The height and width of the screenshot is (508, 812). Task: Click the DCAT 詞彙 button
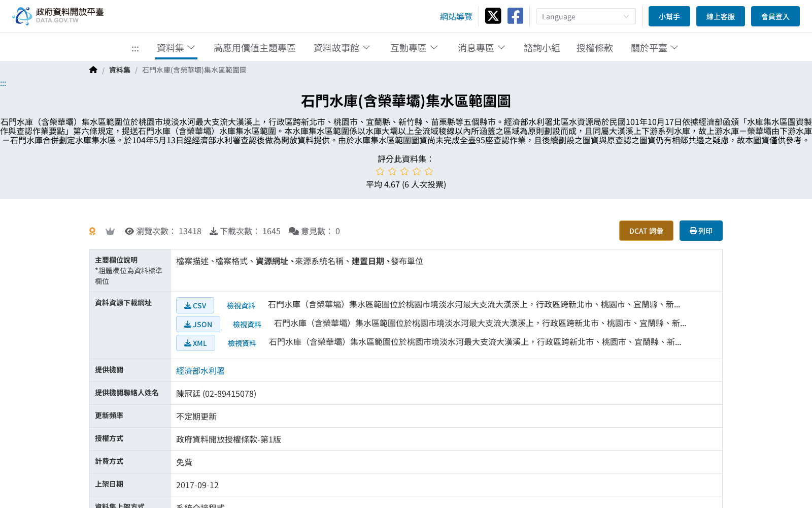[x=646, y=231]
